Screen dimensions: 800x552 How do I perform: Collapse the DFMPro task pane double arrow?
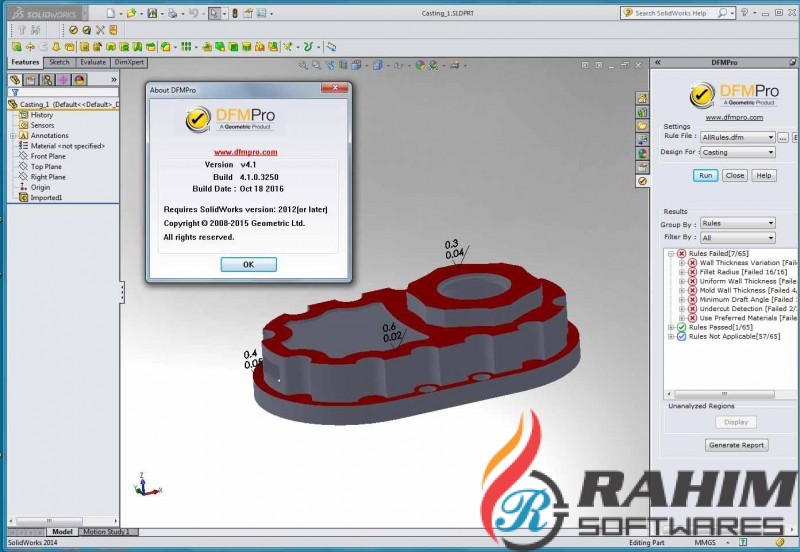pos(658,62)
